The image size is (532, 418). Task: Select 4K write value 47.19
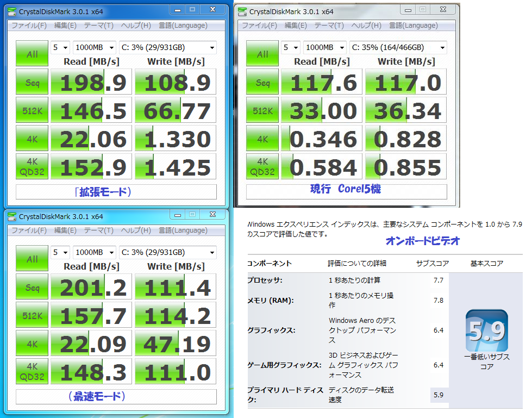click(176, 344)
